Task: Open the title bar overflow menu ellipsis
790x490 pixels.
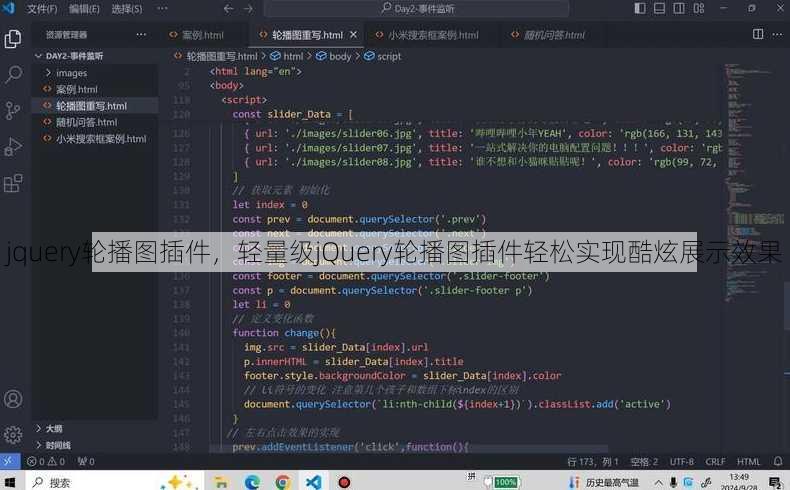Action: coord(162,9)
